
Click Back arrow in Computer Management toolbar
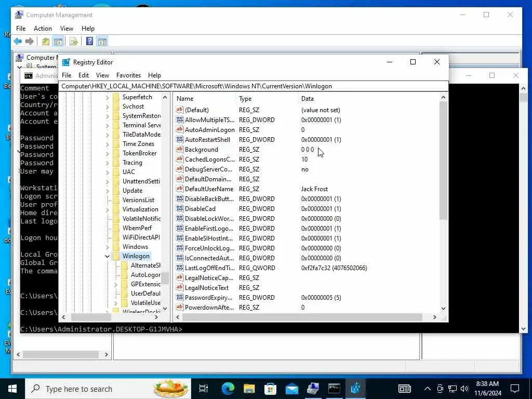(18, 42)
